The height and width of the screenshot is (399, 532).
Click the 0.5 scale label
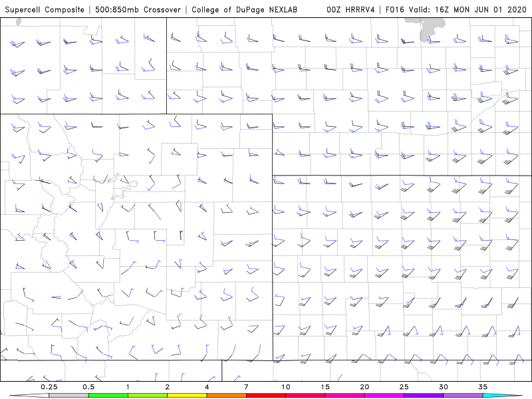[88, 387]
